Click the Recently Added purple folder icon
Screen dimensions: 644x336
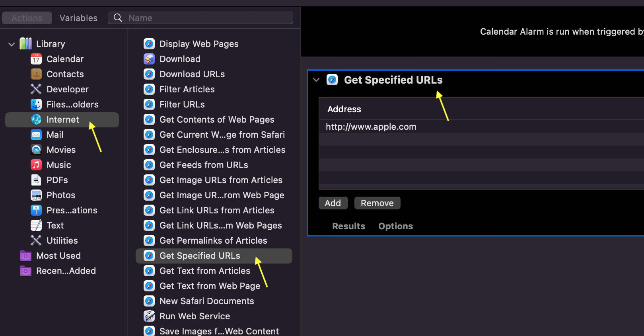pos(26,271)
